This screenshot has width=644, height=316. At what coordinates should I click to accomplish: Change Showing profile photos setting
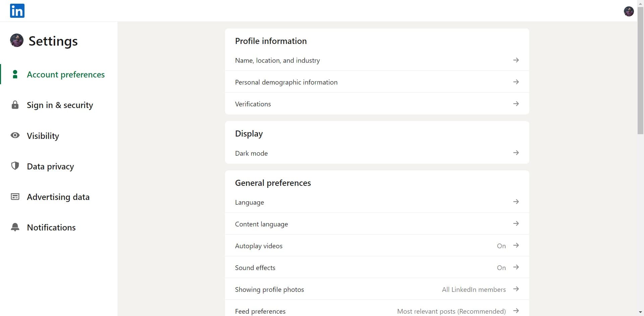pos(516,289)
